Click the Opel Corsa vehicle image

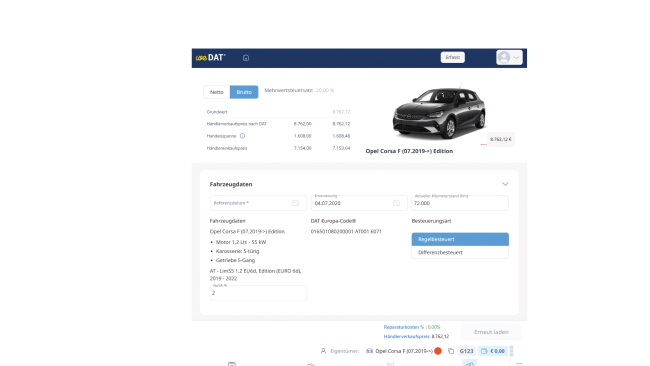[439, 113]
